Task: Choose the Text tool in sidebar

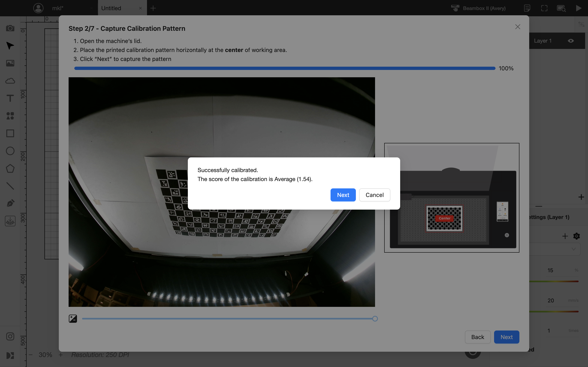Action: point(10,98)
